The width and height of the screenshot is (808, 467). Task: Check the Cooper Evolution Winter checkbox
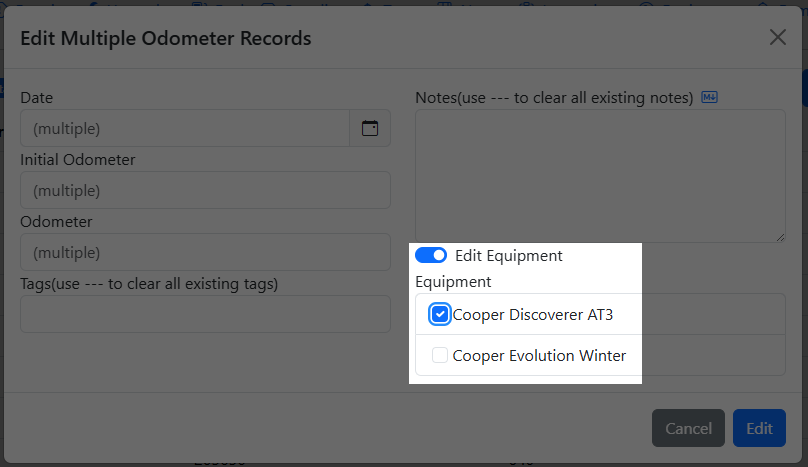(x=440, y=355)
